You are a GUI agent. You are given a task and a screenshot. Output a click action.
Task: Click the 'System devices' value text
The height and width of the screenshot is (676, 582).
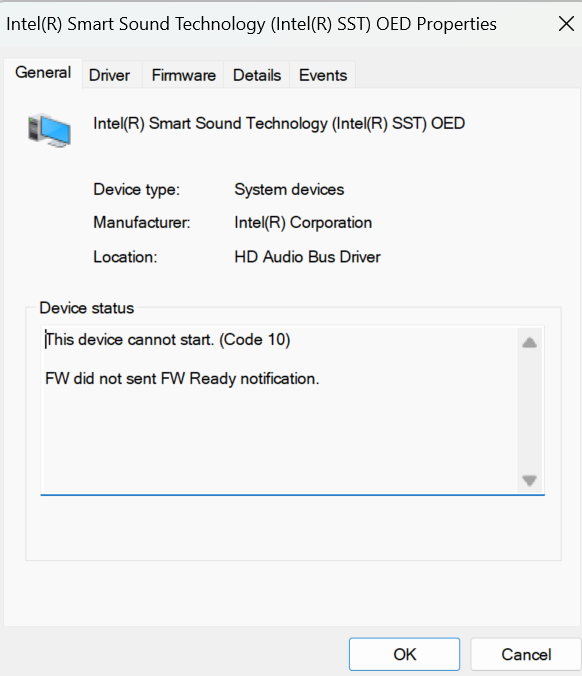(x=289, y=190)
